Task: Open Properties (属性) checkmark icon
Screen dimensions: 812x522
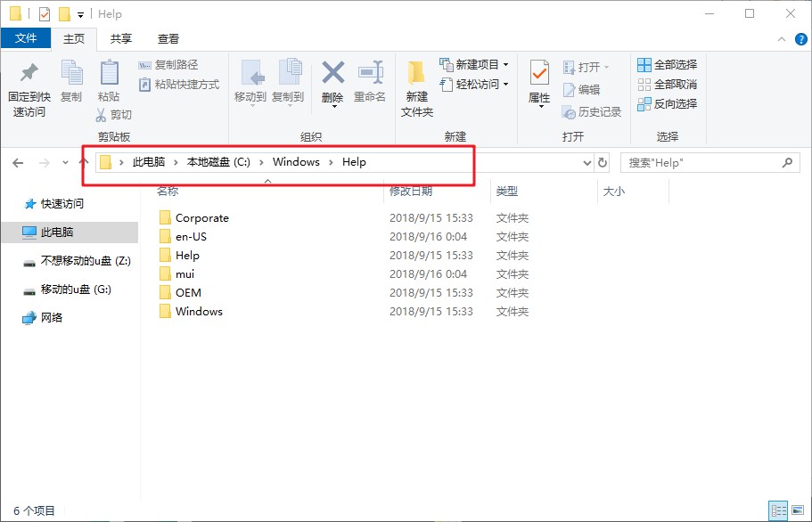Action: coord(539,74)
